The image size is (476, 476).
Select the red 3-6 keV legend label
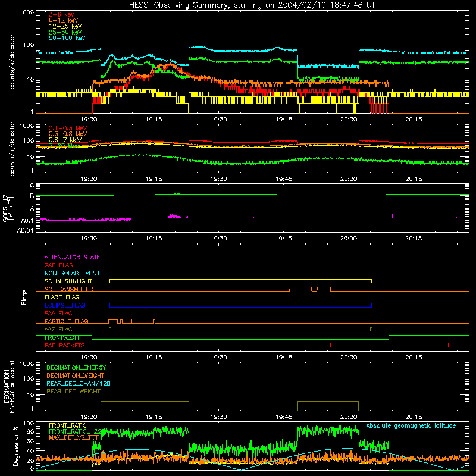pos(61,14)
